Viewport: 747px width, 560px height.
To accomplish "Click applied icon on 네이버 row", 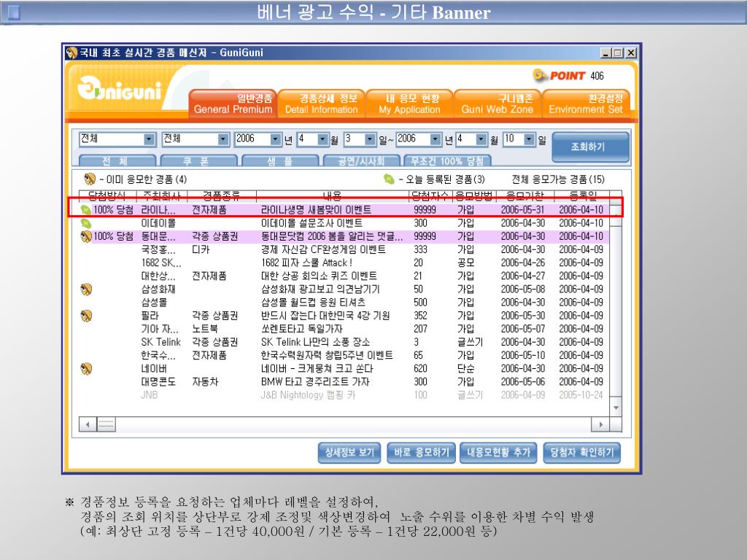I will click(86, 368).
